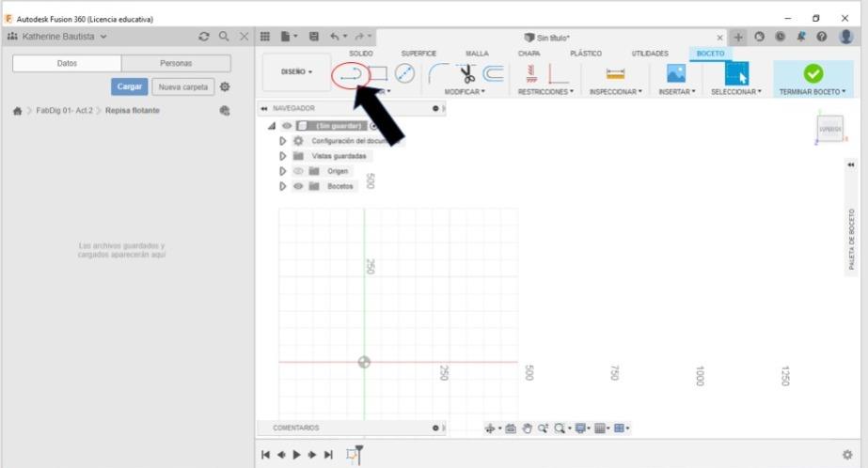Toggle visibility of the unsaved root component
This screenshot has width=868, height=468.
point(287,126)
